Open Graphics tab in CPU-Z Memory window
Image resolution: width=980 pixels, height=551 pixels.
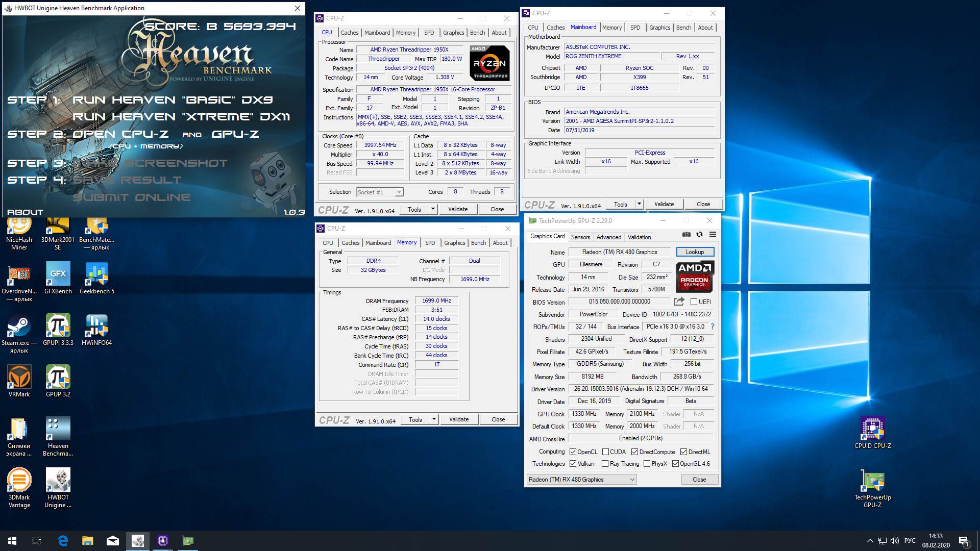pyautogui.click(x=454, y=243)
